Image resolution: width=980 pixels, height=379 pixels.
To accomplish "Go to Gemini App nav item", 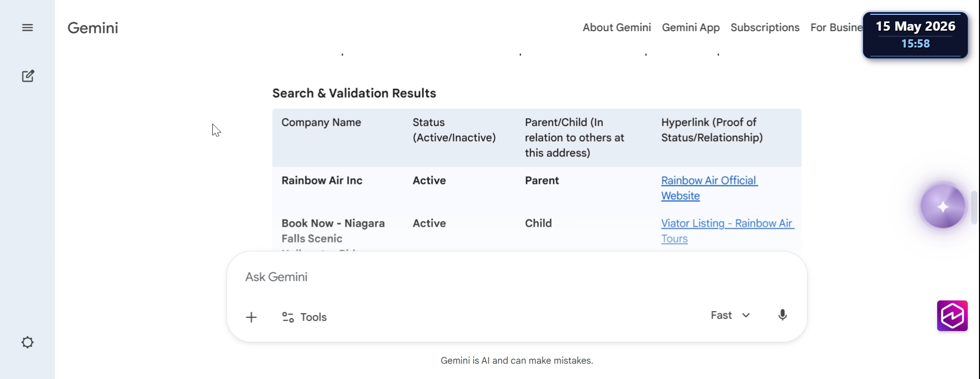I will click(691, 28).
